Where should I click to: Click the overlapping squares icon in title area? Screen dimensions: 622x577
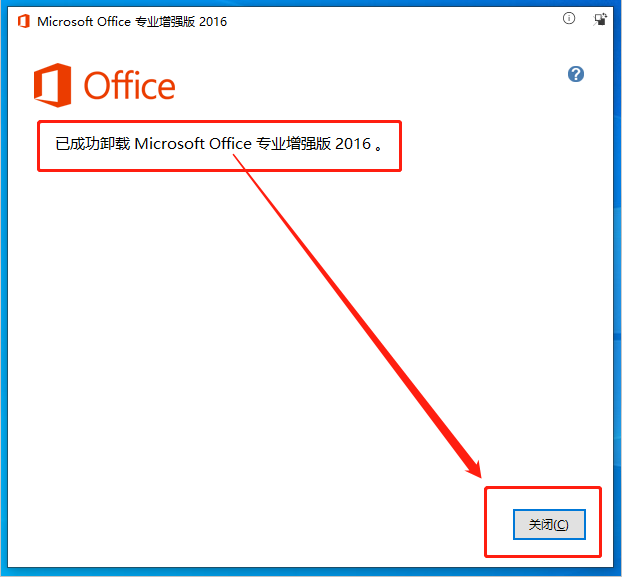click(x=600, y=19)
